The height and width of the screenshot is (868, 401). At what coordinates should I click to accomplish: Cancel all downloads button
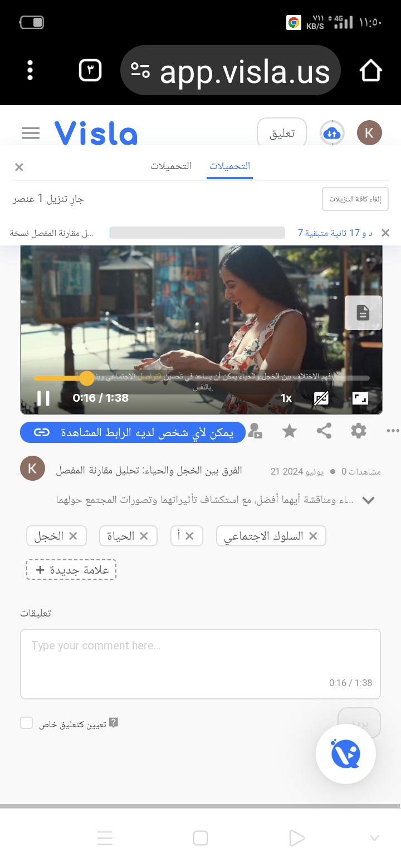click(x=355, y=199)
